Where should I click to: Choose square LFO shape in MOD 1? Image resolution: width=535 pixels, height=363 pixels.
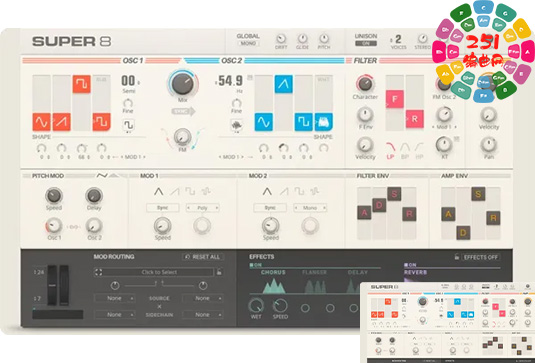click(190, 191)
